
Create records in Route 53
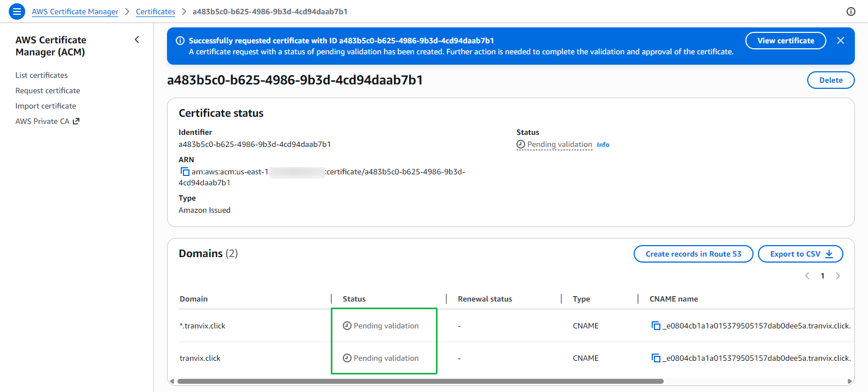tap(693, 254)
